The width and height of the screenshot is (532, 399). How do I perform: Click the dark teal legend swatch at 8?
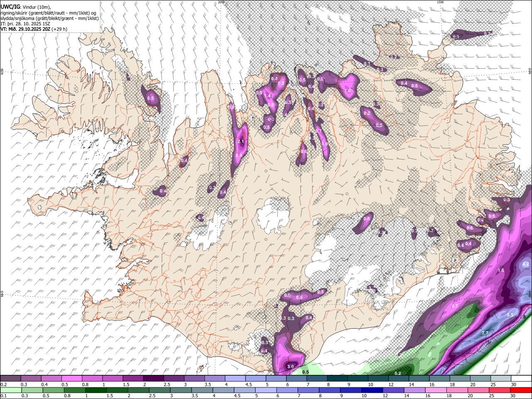coord(337,378)
